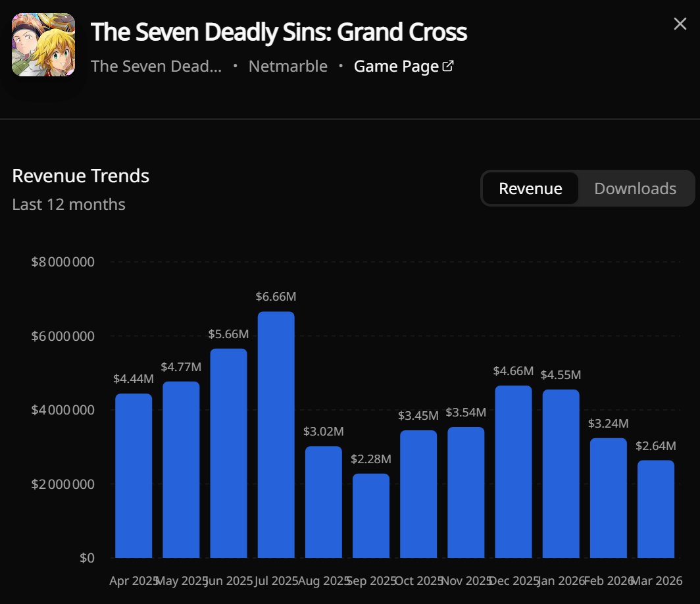Click the truncated 'The Seven Dead...' subtitle
This screenshot has width=700, height=604.
(157, 66)
